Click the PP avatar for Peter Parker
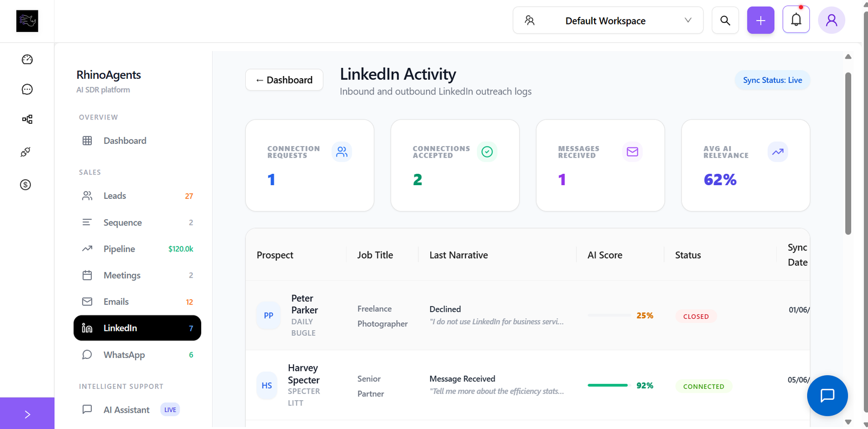868x429 pixels. 269,316
